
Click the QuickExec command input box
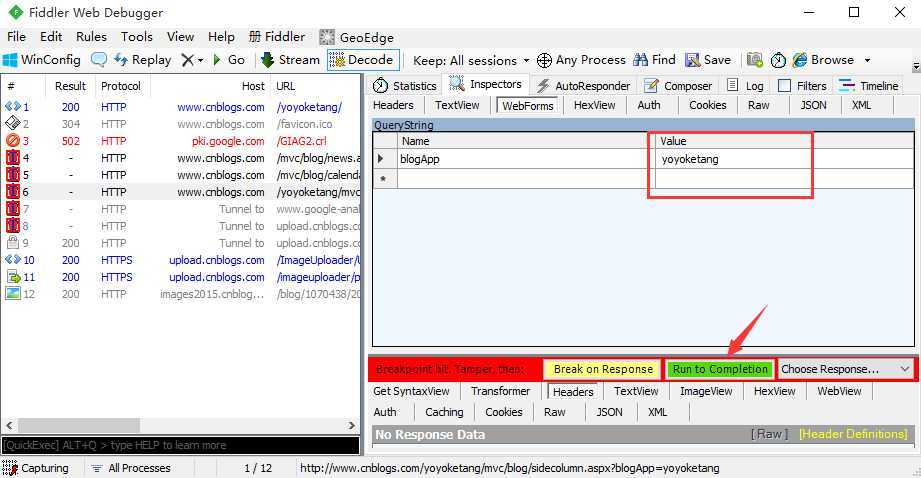coord(181,445)
